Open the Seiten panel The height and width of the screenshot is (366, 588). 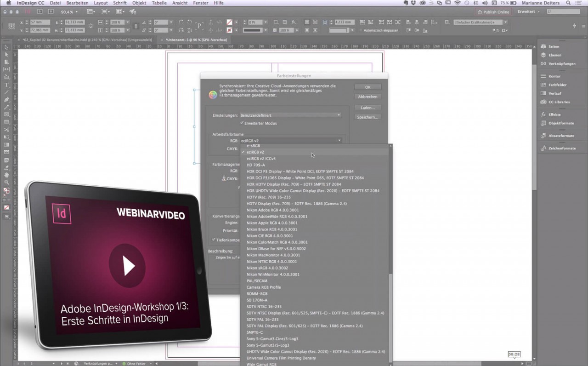coord(553,46)
